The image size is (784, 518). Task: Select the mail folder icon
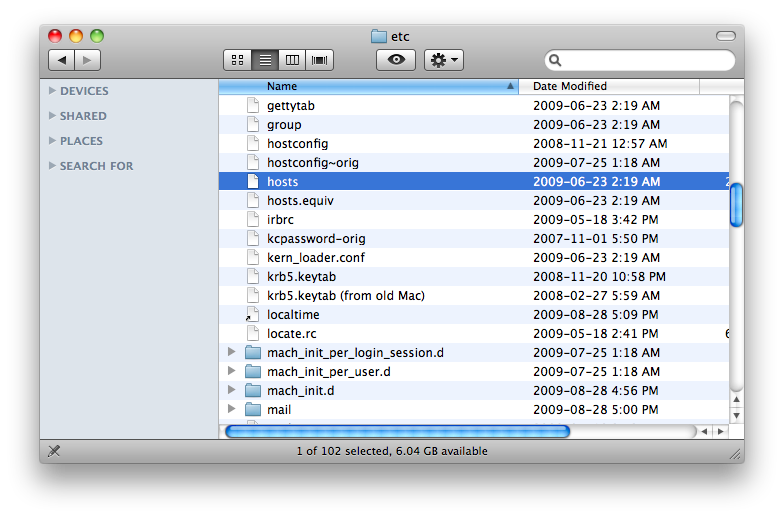[x=253, y=410]
